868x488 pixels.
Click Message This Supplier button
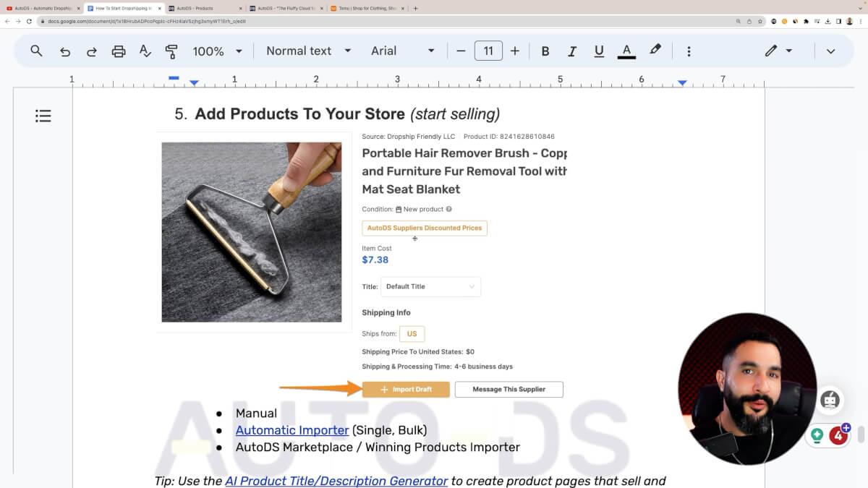(x=509, y=390)
